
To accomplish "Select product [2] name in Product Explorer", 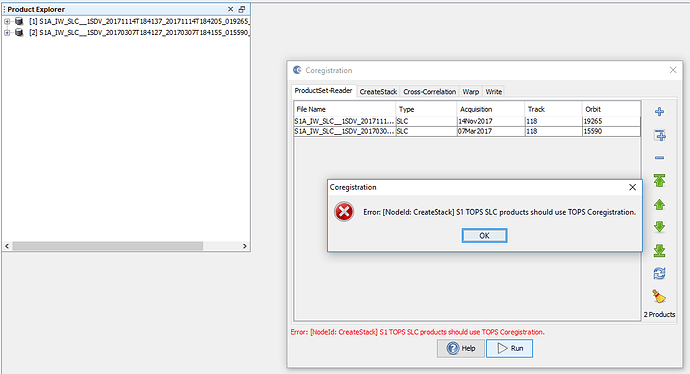I will pyautogui.click(x=139, y=33).
